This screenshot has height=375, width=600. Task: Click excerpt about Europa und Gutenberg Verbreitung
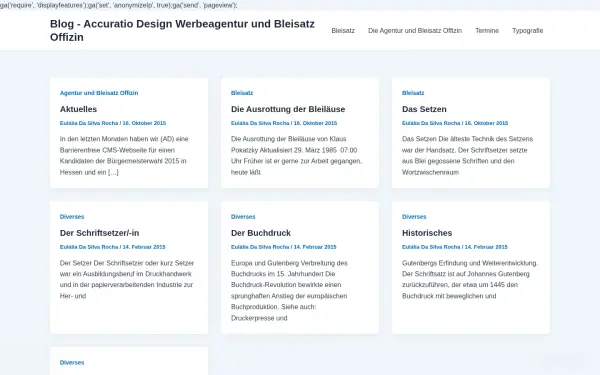(289, 290)
